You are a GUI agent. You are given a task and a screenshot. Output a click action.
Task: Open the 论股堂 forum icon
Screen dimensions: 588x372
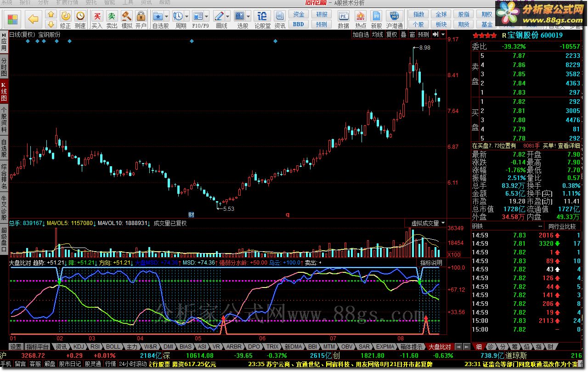click(263, 19)
